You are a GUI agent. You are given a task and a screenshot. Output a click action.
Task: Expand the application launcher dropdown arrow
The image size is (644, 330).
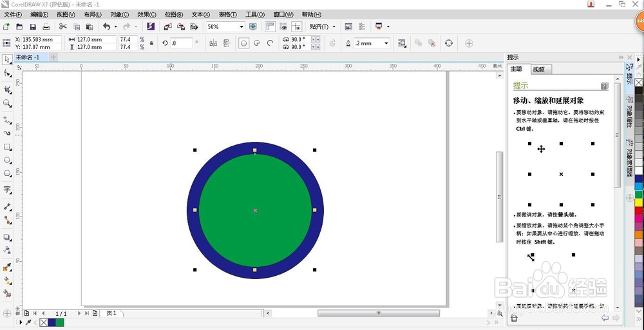click(388, 26)
